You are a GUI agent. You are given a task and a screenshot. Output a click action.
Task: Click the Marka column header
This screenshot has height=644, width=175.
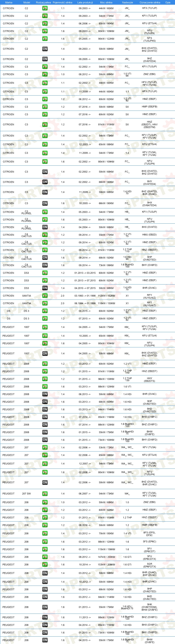click(x=9, y=2)
